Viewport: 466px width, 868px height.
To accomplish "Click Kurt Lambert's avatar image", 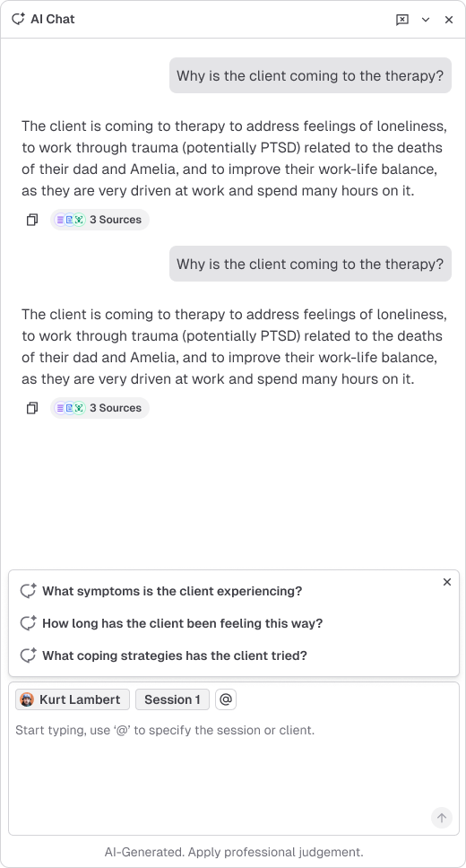I will tap(27, 699).
